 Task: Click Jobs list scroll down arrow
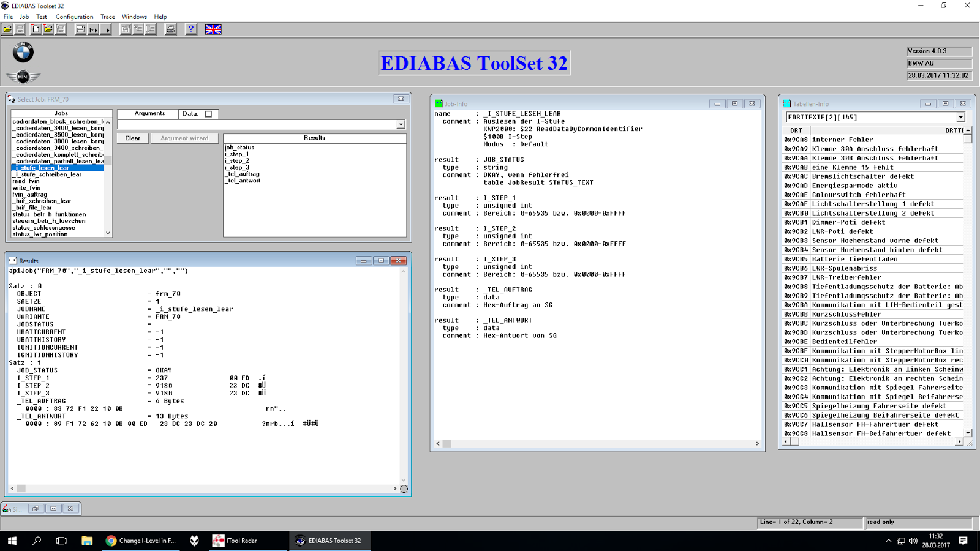point(108,233)
